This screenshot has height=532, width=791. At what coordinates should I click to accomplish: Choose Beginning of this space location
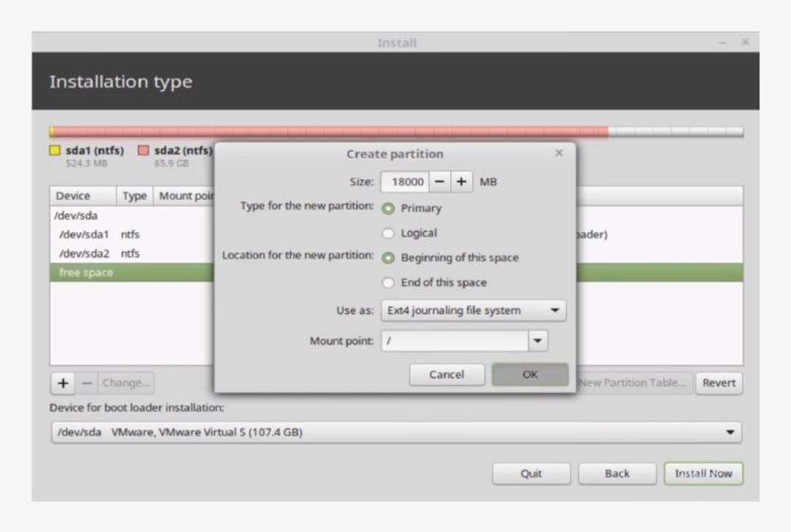coord(388,258)
